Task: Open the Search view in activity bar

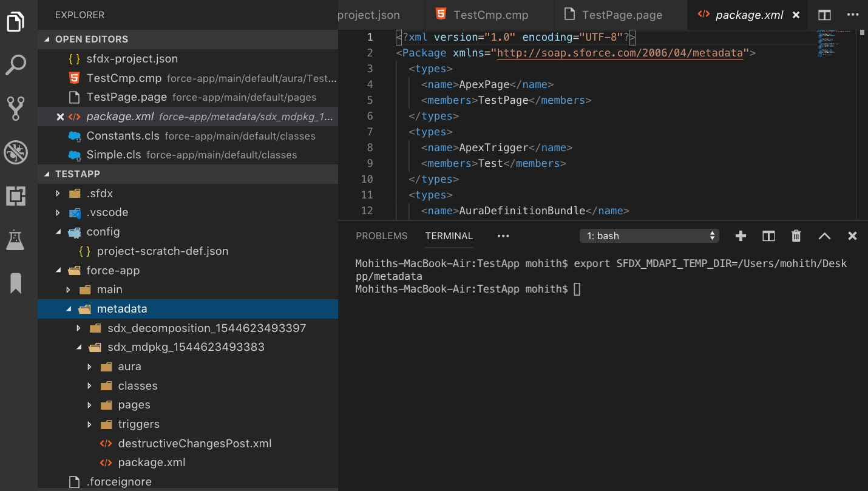Action: (16, 64)
